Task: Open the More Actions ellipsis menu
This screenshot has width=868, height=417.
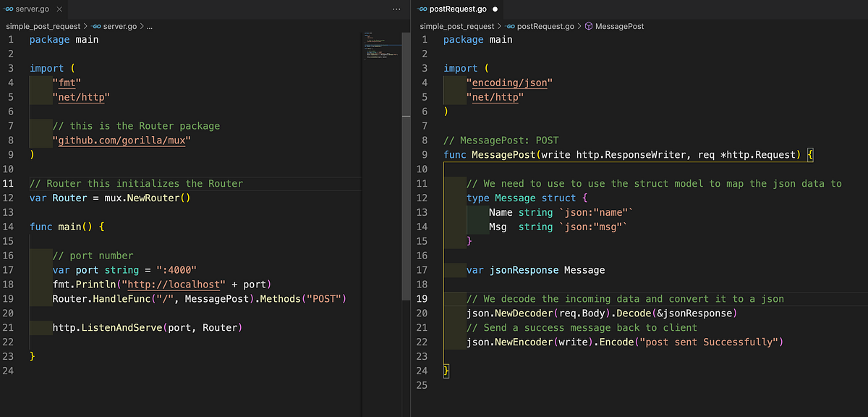Action: (x=396, y=9)
